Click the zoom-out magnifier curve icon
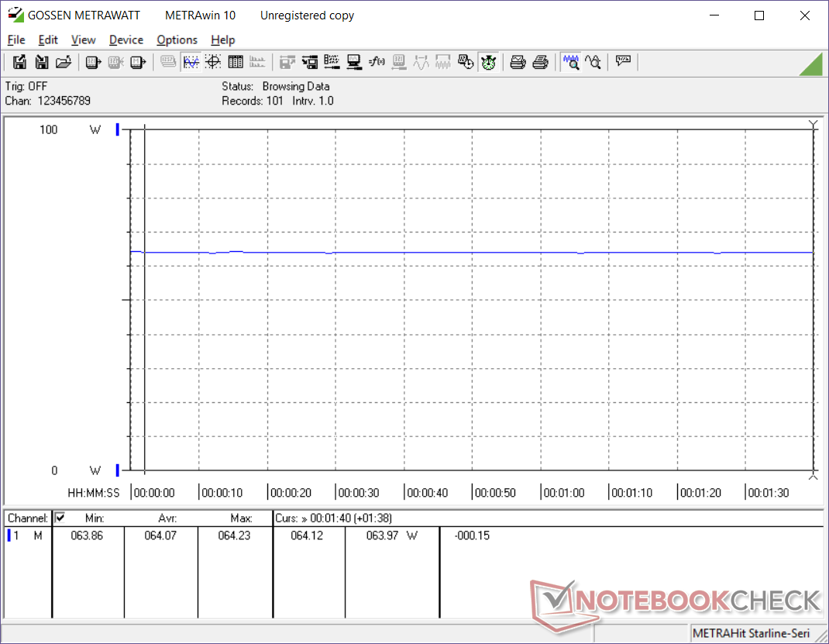The width and height of the screenshot is (829, 644). click(593, 63)
